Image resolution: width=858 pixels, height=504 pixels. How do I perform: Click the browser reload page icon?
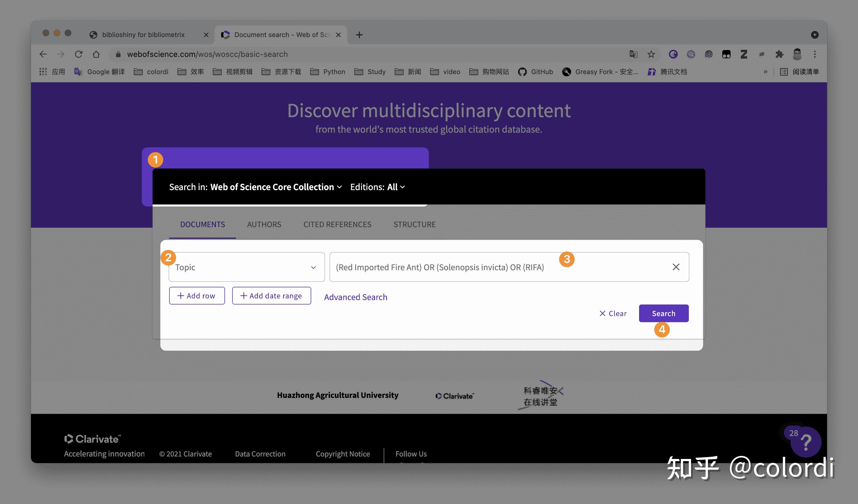(x=79, y=54)
